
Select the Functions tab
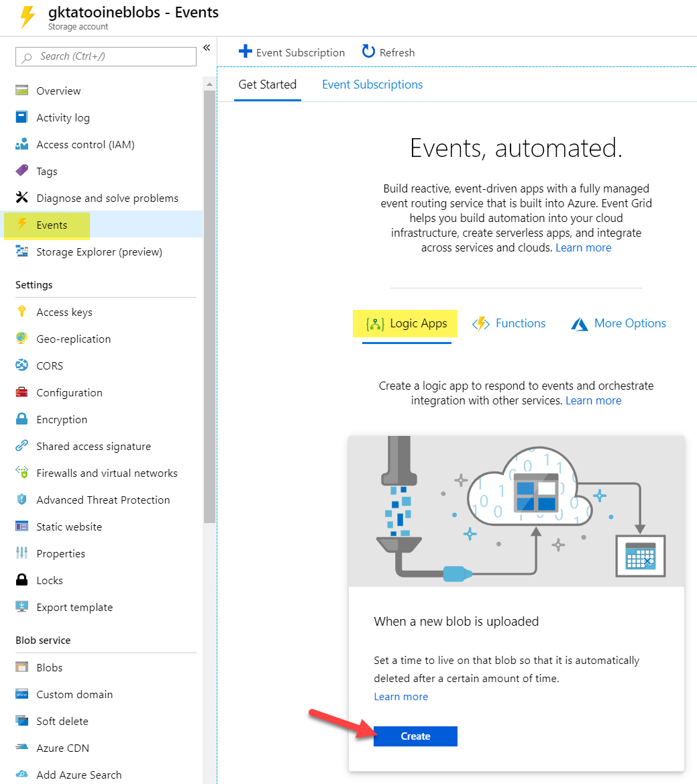(510, 323)
